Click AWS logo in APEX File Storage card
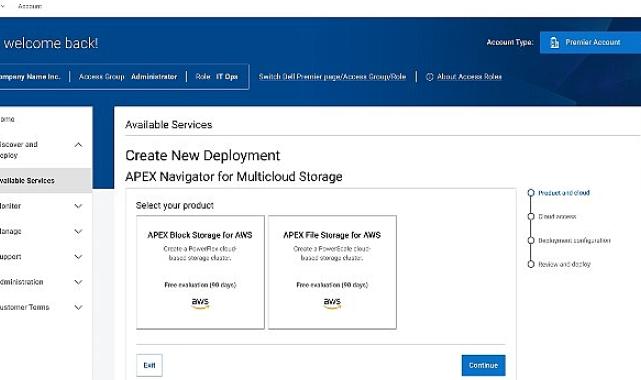 pos(332,303)
